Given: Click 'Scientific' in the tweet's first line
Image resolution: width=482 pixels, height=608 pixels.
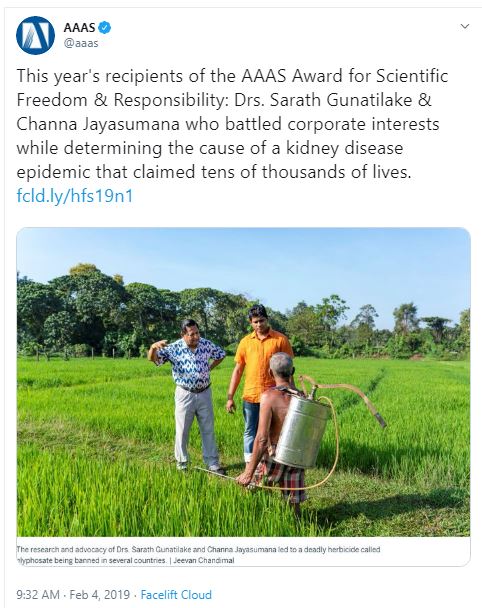Looking at the screenshot, I should pos(412,76).
